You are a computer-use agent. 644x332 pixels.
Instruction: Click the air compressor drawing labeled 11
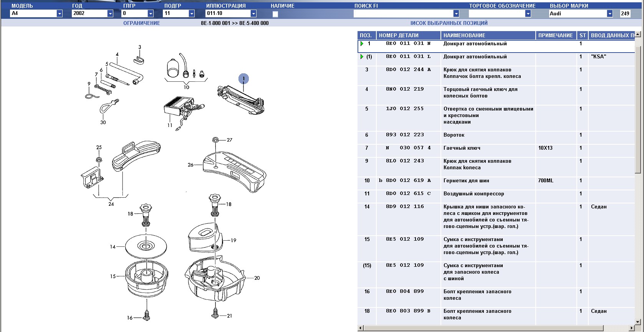(x=179, y=106)
